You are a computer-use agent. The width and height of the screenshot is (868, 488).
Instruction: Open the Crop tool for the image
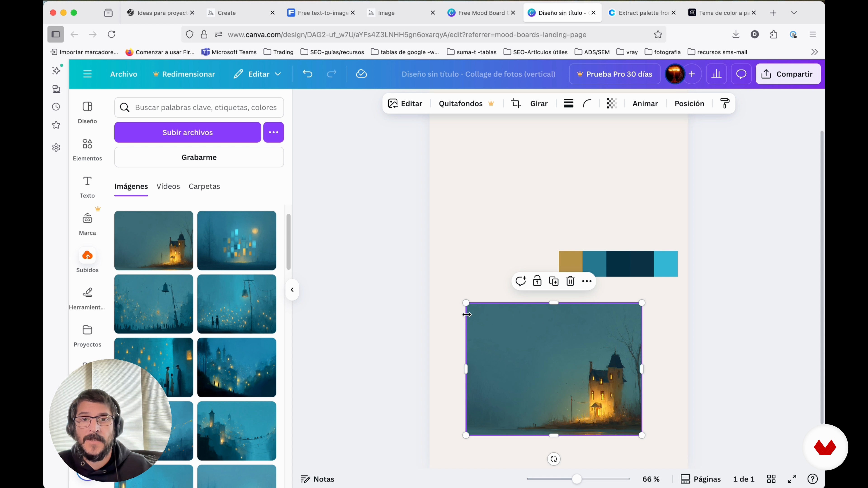(516, 104)
